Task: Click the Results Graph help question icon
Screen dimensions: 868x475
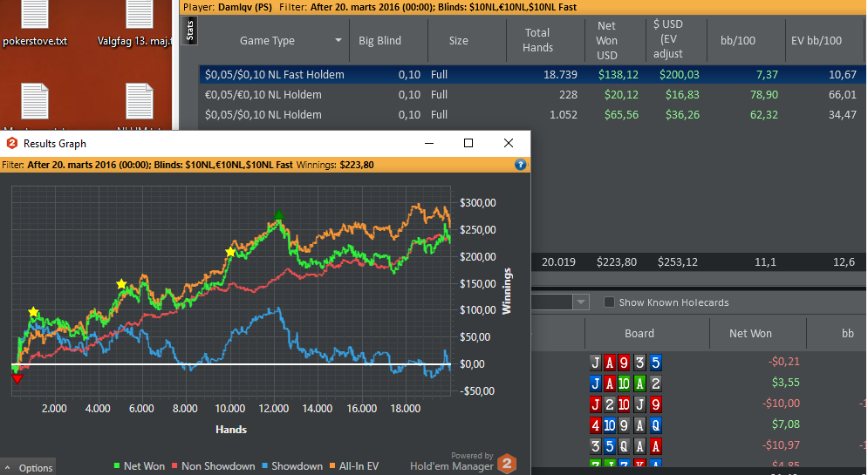Action: [520, 164]
